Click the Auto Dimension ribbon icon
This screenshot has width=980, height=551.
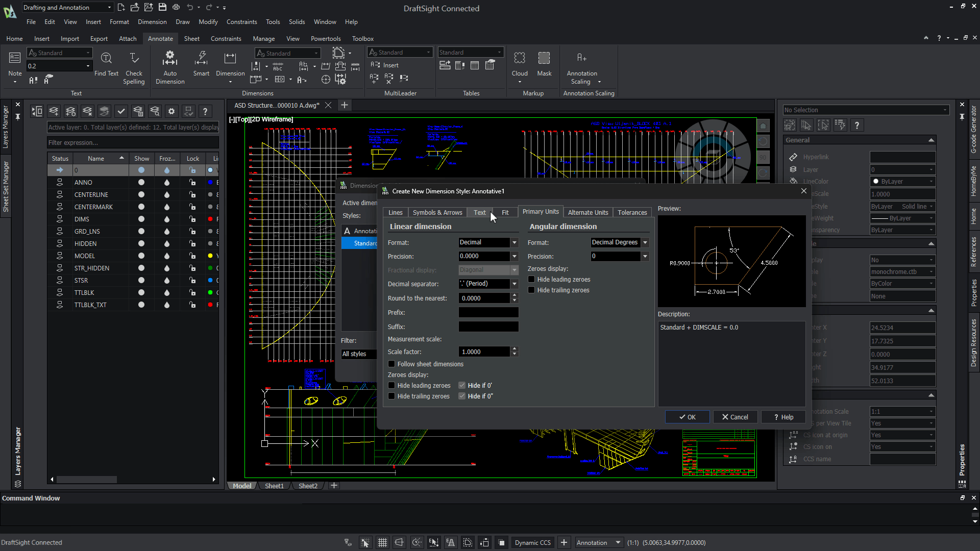[170, 59]
